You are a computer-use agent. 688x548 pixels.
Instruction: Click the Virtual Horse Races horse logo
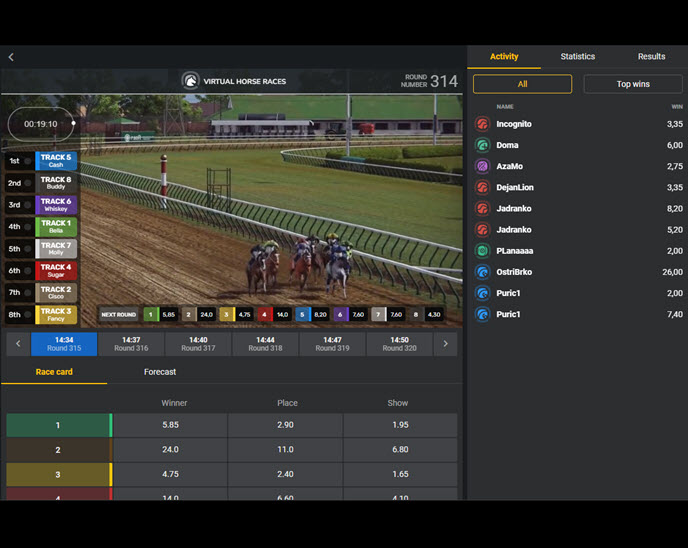point(190,81)
